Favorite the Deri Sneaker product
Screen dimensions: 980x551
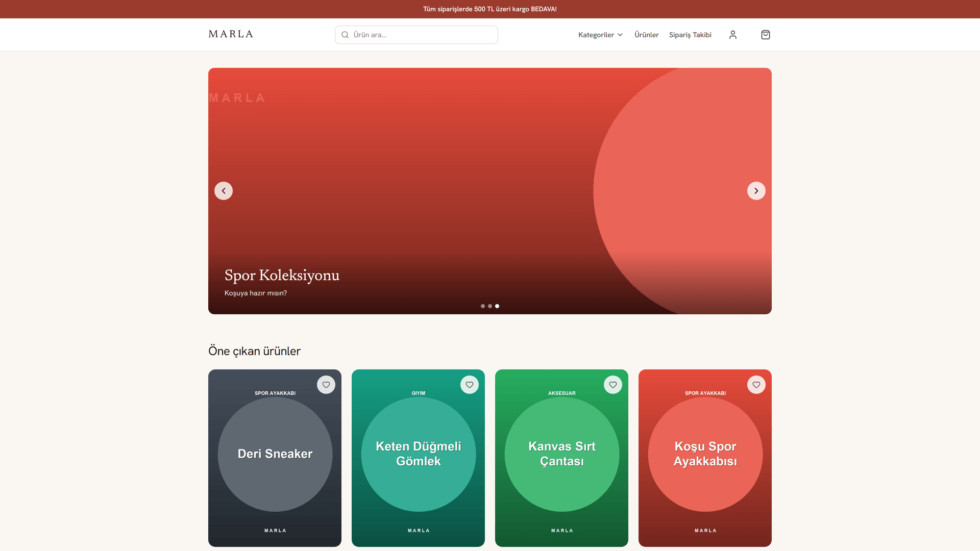[x=326, y=385]
